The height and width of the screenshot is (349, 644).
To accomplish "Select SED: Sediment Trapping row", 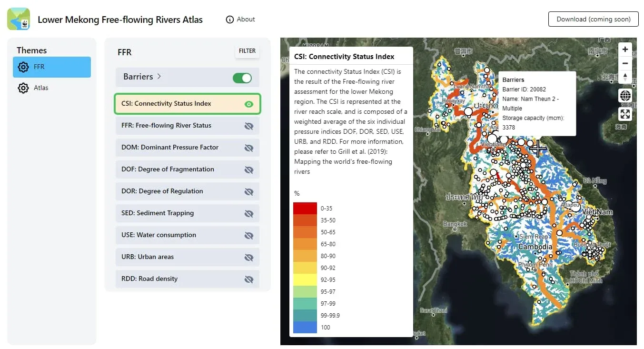I will click(188, 213).
